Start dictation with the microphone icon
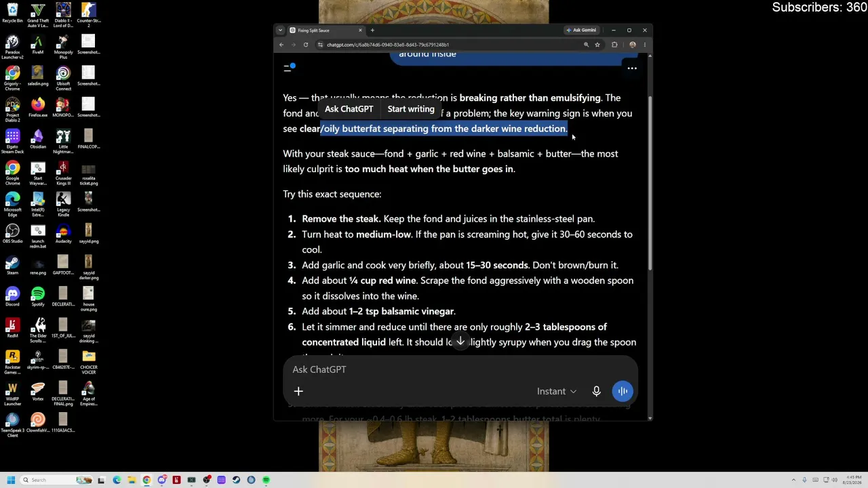 pos(596,391)
